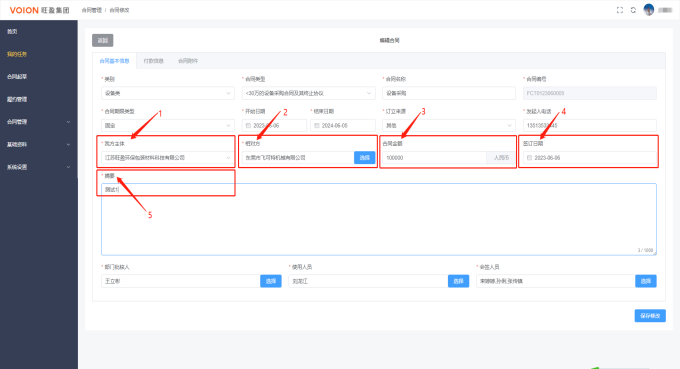Click 选择 button for 会签人员
The image size is (680, 369).
coord(646,281)
